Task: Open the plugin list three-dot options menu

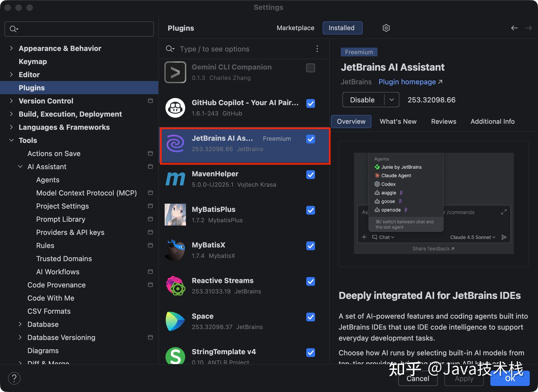Action: tap(317, 49)
